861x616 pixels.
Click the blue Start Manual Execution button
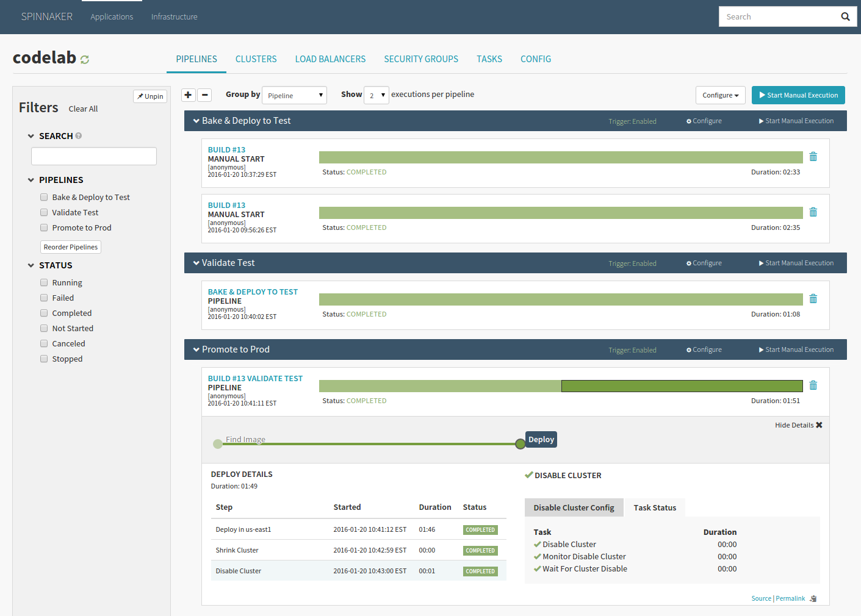tap(798, 95)
